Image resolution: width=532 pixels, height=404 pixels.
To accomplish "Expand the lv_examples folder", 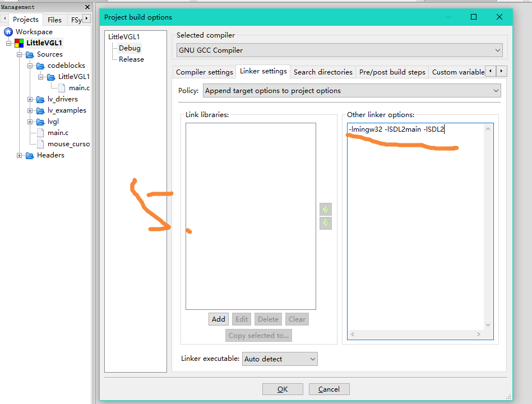I will point(30,110).
